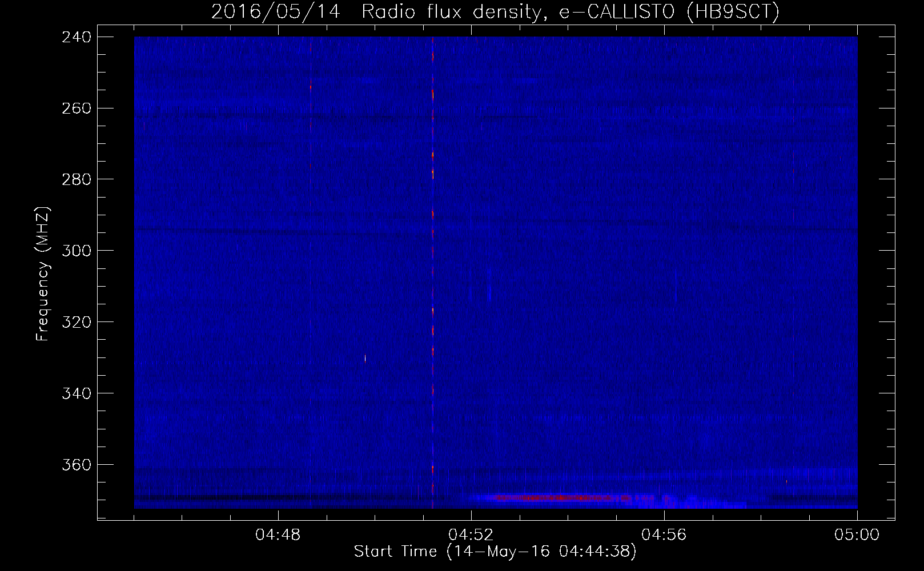
Task: Click the bright vertical red line before 04:52
Action: pos(433,272)
